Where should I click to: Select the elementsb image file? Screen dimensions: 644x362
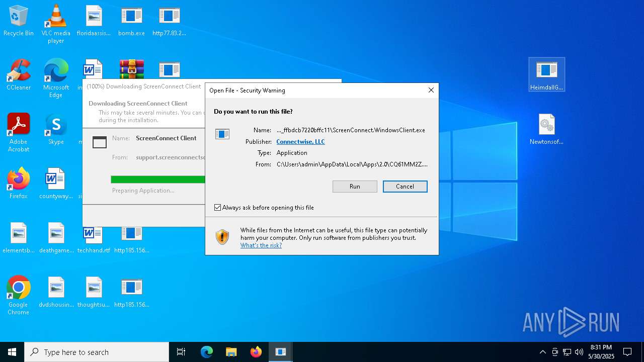click(x=19, y=238)
